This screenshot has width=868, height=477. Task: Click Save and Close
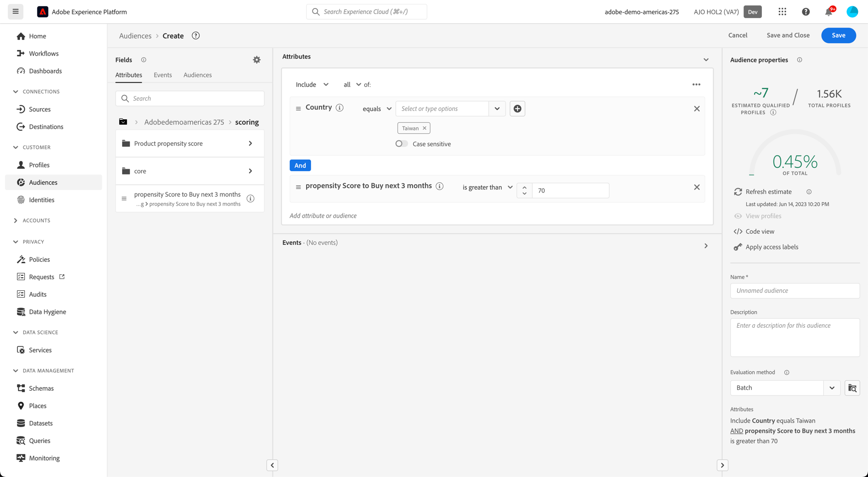[788, 35]
